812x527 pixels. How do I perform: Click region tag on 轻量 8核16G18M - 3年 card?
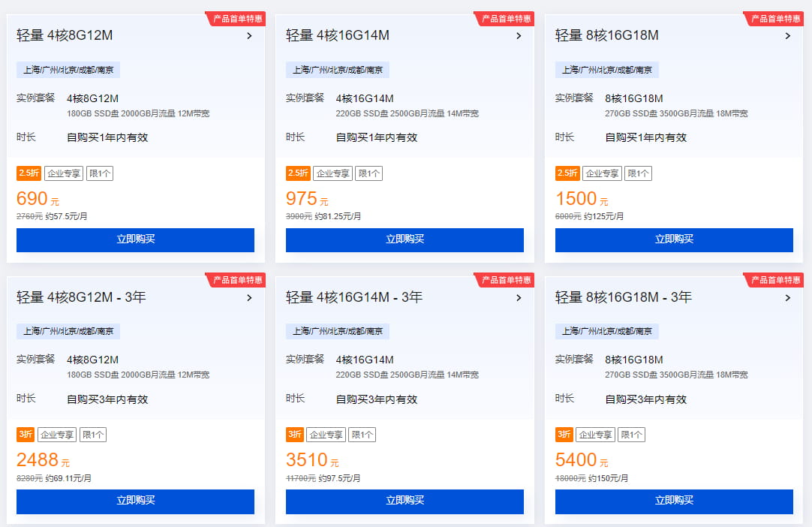click(607, 331)
